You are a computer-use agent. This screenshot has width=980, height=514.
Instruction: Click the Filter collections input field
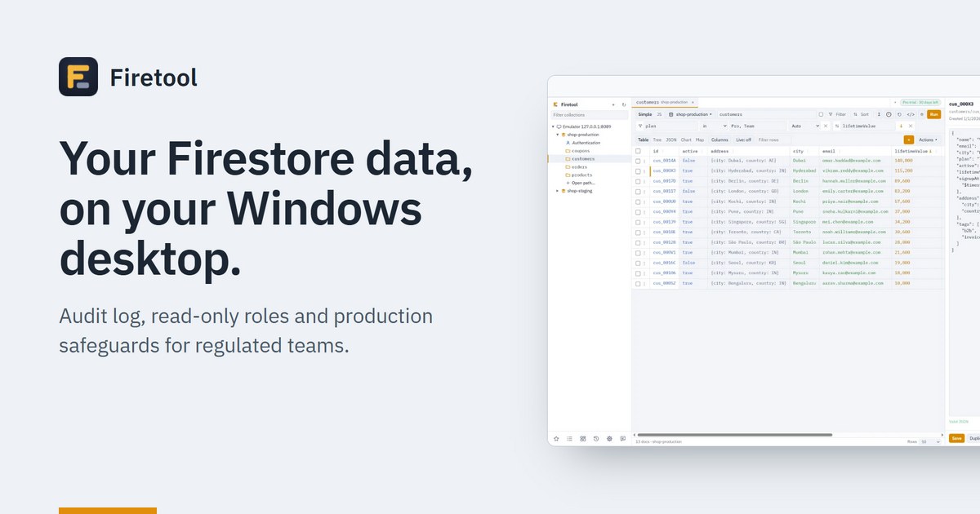pos(589,115)
